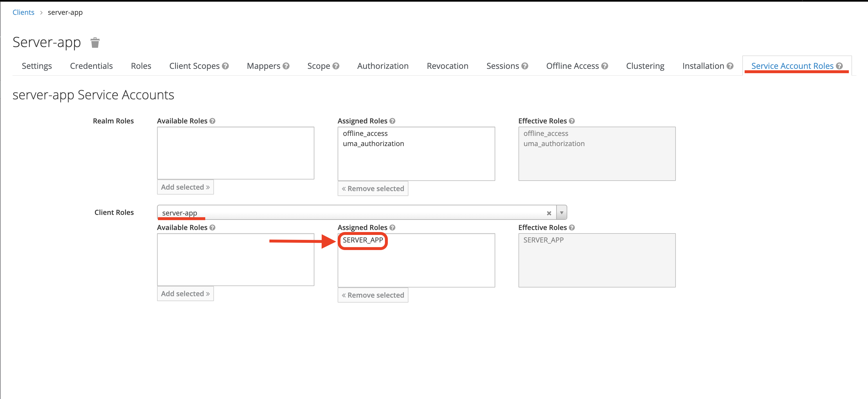Click Add selected under client Available Roles

click(185, 294)
